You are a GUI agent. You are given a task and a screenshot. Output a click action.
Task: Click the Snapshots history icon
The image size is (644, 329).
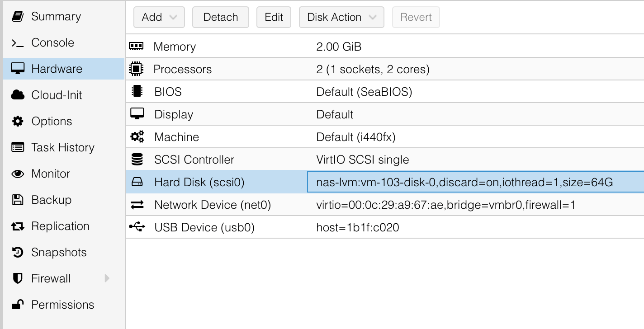[x=18, y=253]
